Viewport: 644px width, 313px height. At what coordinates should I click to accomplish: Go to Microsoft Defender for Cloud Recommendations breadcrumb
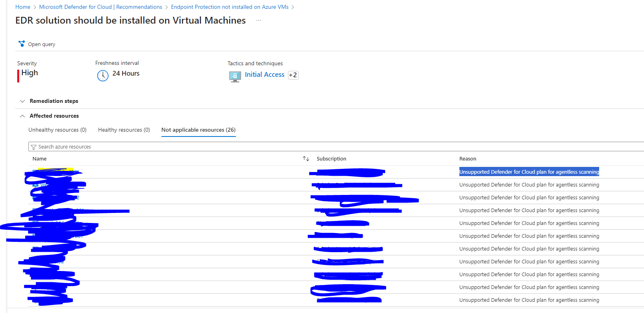[101, 7]
